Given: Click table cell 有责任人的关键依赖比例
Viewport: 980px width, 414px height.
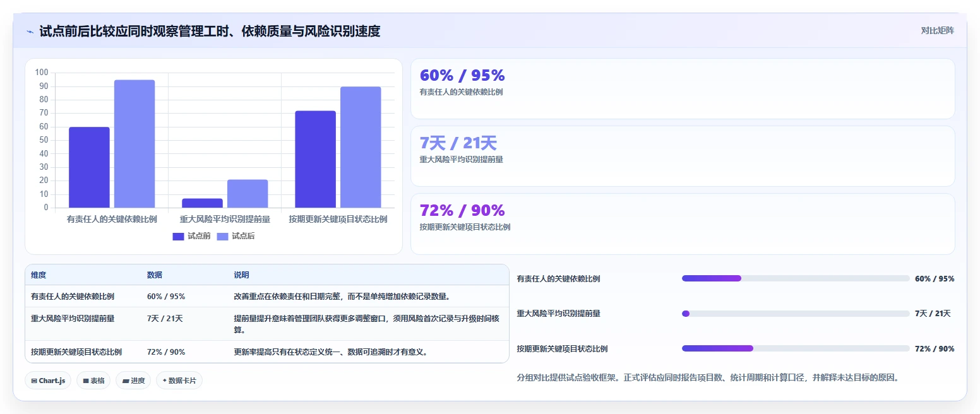Looking at the screenshot, I should 73,296.
